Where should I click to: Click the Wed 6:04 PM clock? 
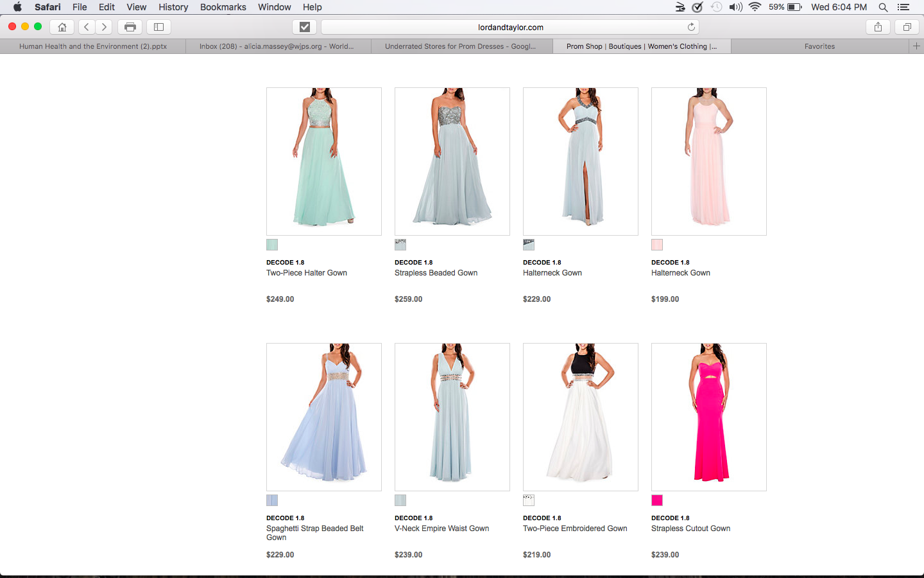click(839, 7)
